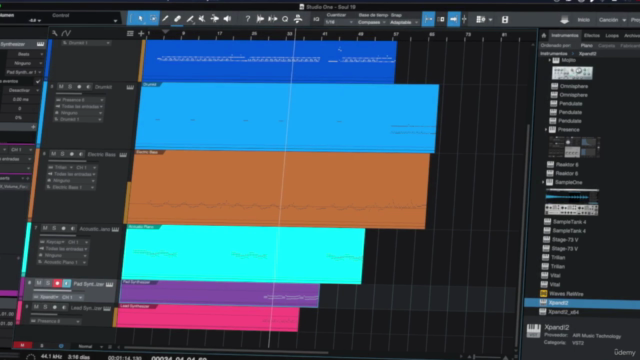This screenshot has height=360, width=640.
Task: Solo the Electric Bass track
Action: point(62,154)
